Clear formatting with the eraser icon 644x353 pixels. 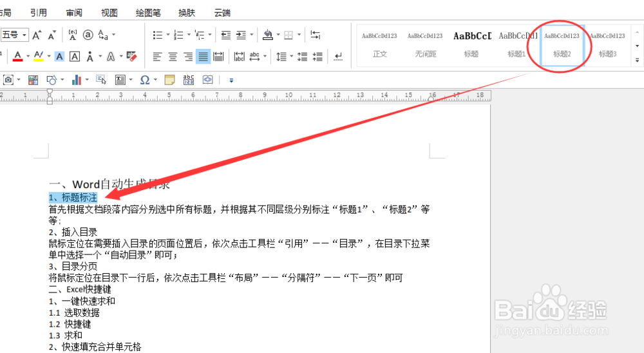(x=131, y=56)
